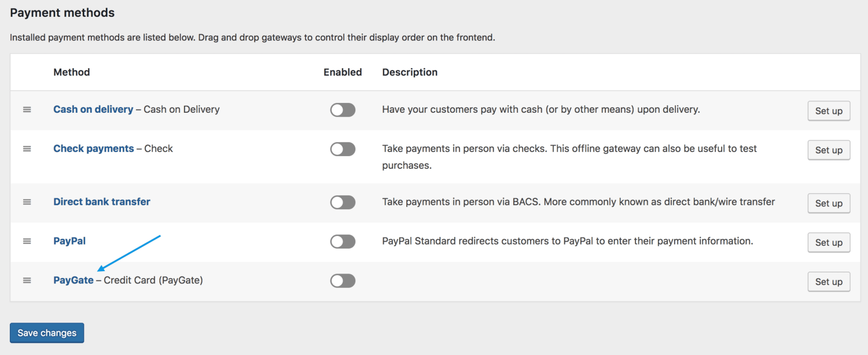
Task: Open the PayPal settings link
Action: tap(69, 241)
